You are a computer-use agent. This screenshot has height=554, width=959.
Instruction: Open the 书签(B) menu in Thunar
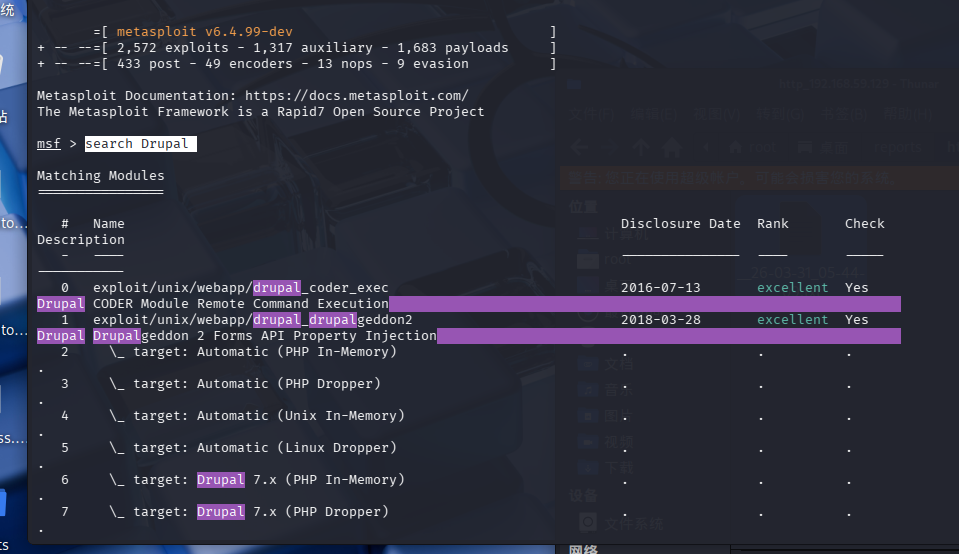(x=844, y=114)
